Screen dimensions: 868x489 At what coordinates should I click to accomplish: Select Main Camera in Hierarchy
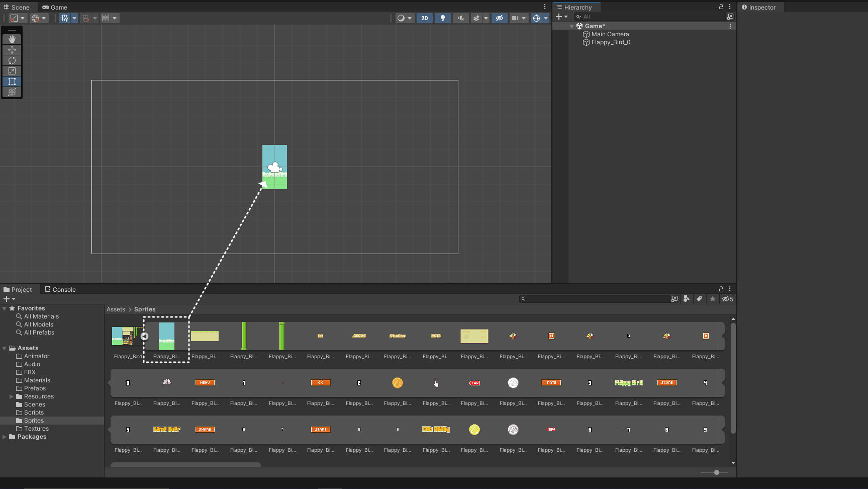point(610,34)
